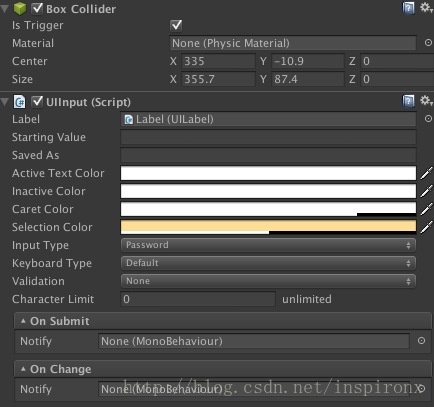Viewport: 434px width, 407px height.
Task: Click the UIInput (Script) component title
Action: [88, 102]
